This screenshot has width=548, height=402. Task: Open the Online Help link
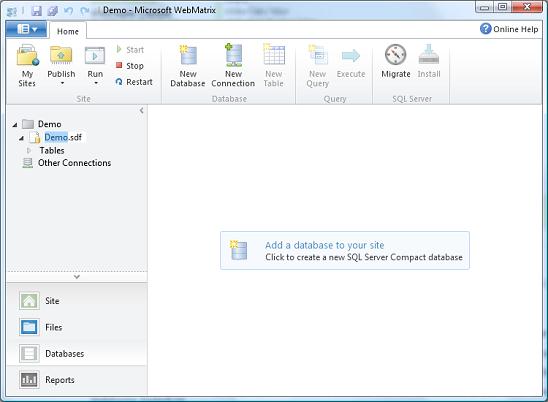[509, 29]
